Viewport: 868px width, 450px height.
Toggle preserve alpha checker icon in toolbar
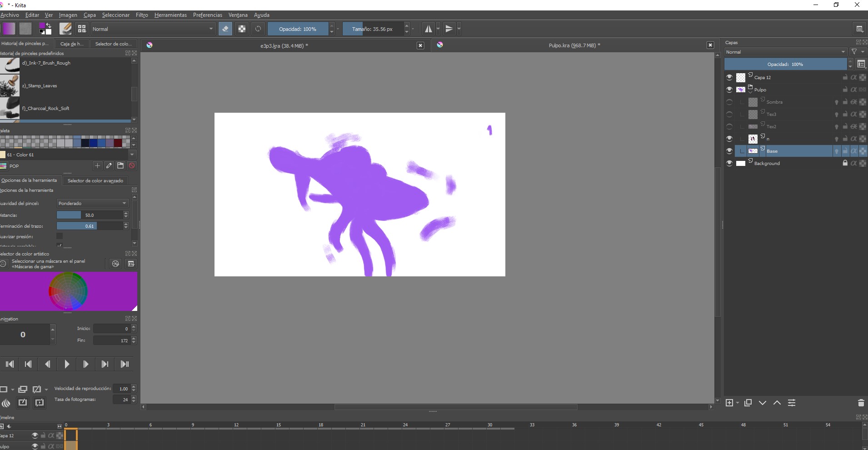tap(242, 29)
